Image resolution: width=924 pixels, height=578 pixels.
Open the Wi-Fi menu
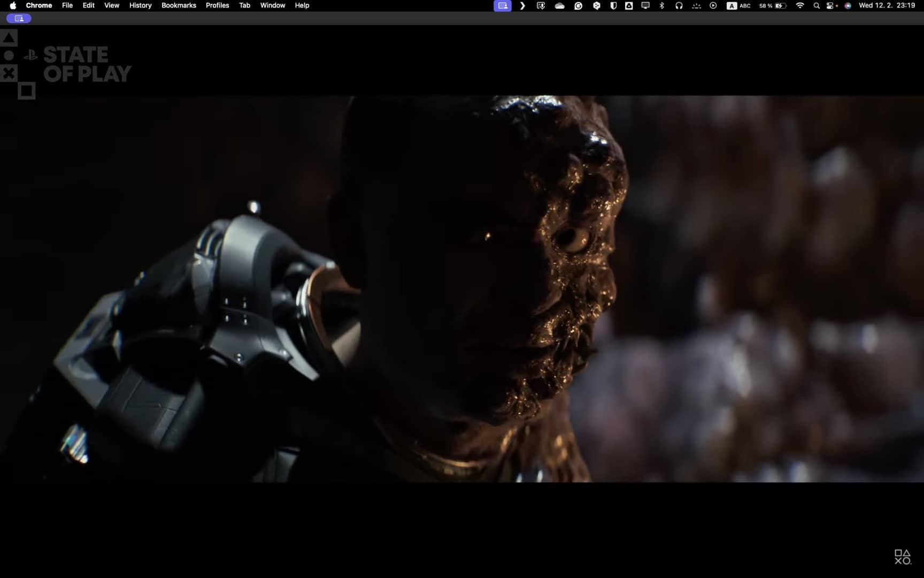[800, 5]
